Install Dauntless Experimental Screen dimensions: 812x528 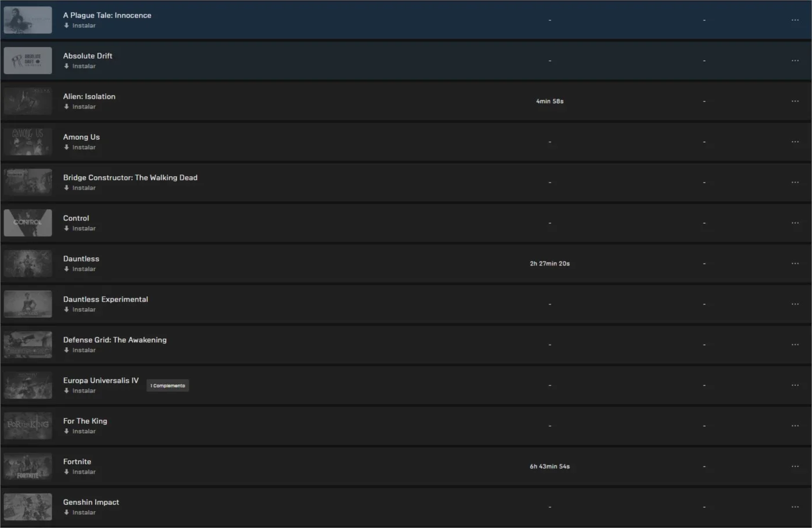[x=80, y=309]
